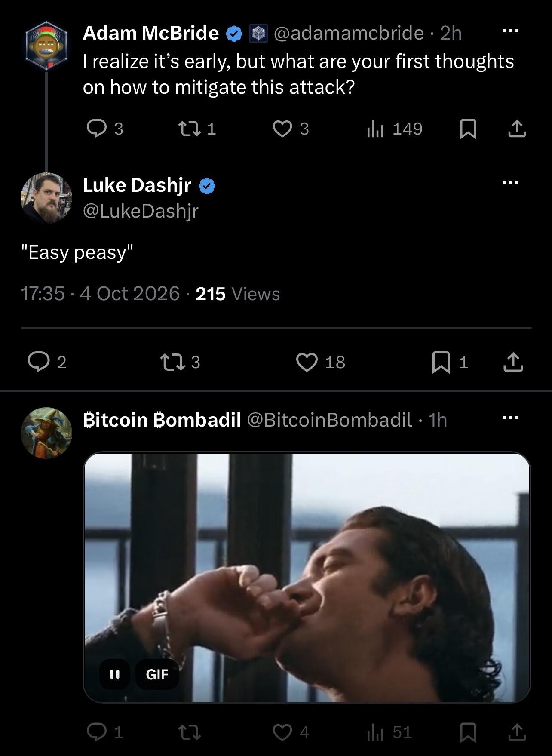Viewport: 552px width, 756px height.
Task: Share Adam McBride's tweet
Action: click(x=517, y=129)
